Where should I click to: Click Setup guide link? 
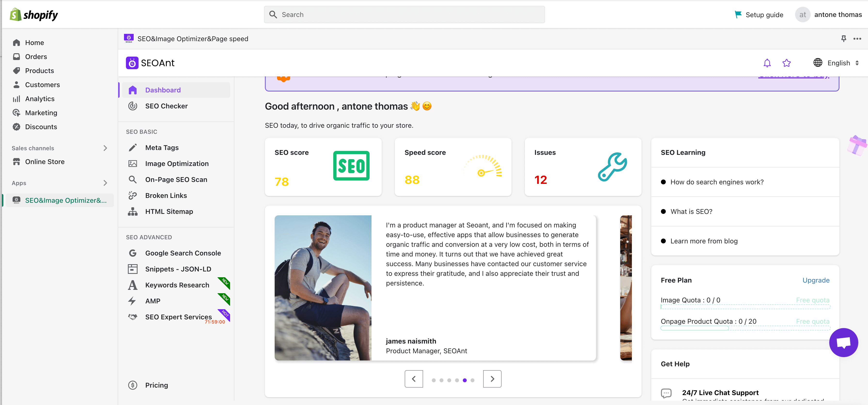764,15
